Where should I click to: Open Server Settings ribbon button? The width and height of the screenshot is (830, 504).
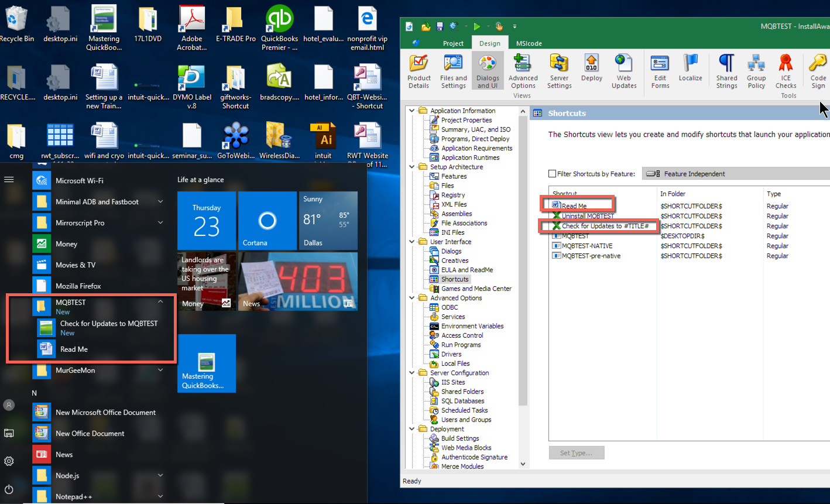[x=559, y=71]
